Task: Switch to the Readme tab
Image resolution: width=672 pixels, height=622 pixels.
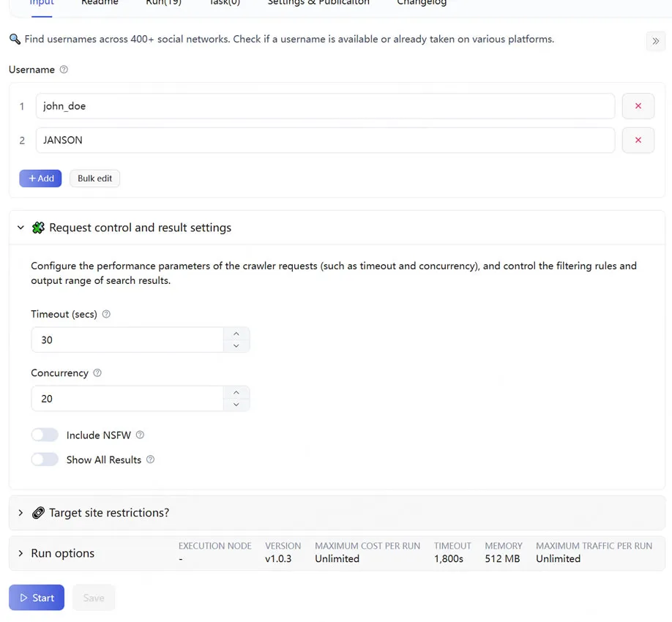Action: [x=99, y=4]
